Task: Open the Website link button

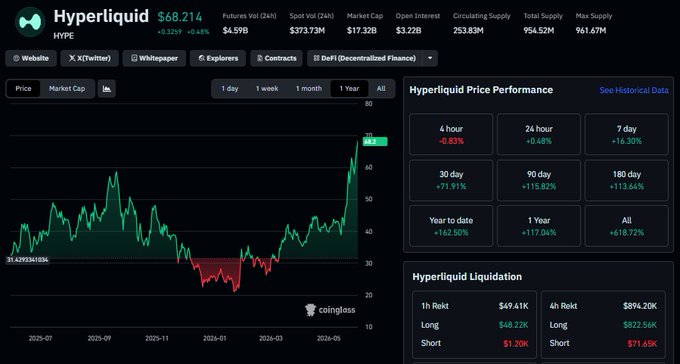Action: click(x=31, y=58)
